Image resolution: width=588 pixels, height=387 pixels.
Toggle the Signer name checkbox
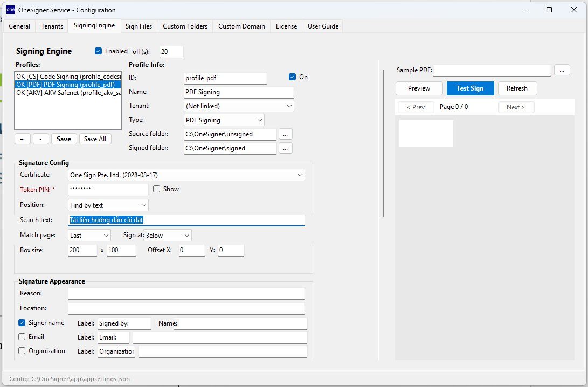pyautogui.click(x=22, y=323)
